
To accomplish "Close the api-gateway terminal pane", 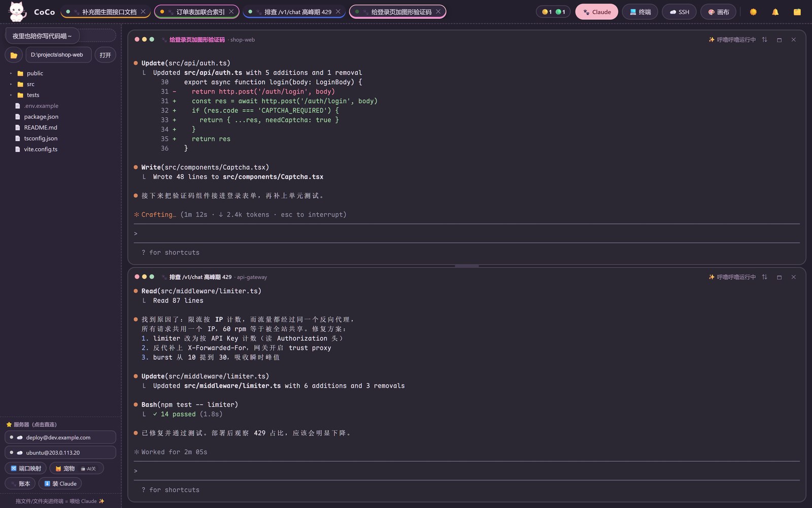I will click(x=794, y=277).
